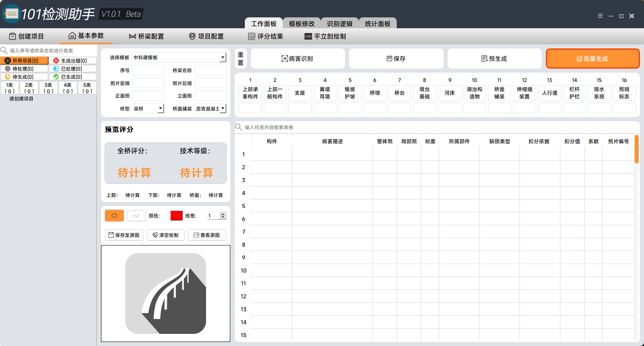Viewport: 644px width, 346px height.
Task: Toggle the 已生成 status filter
Action: (x=73, y=77)
